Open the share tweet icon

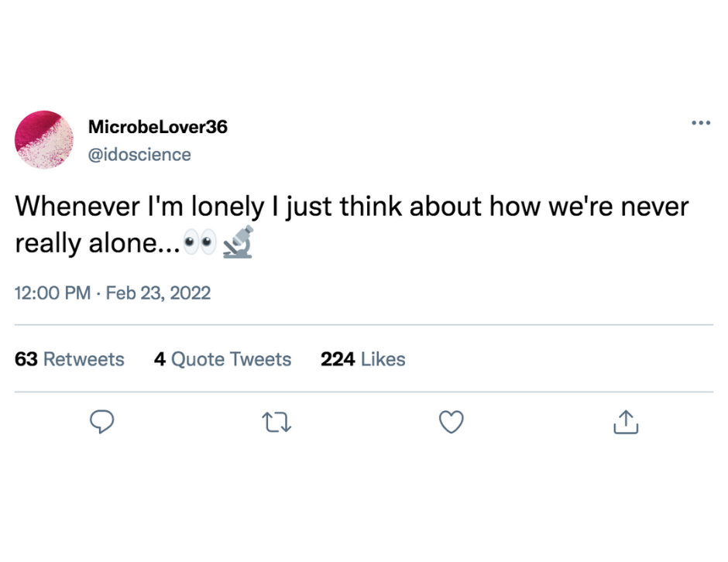point(626,422)
